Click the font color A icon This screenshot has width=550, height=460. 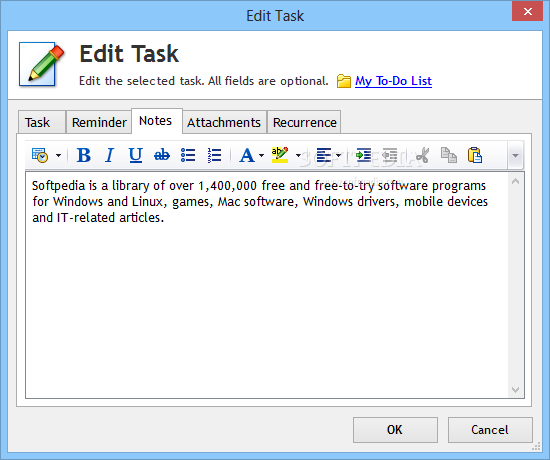pos(247,155)
